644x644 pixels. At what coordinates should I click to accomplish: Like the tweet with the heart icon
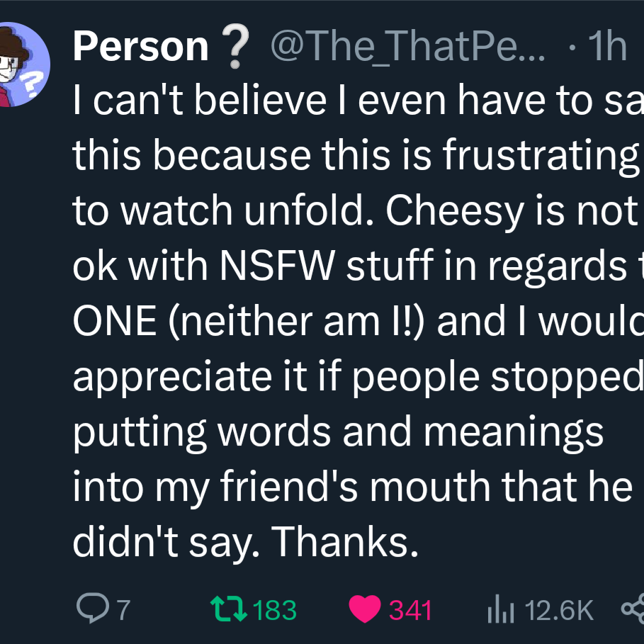point(364,609)
